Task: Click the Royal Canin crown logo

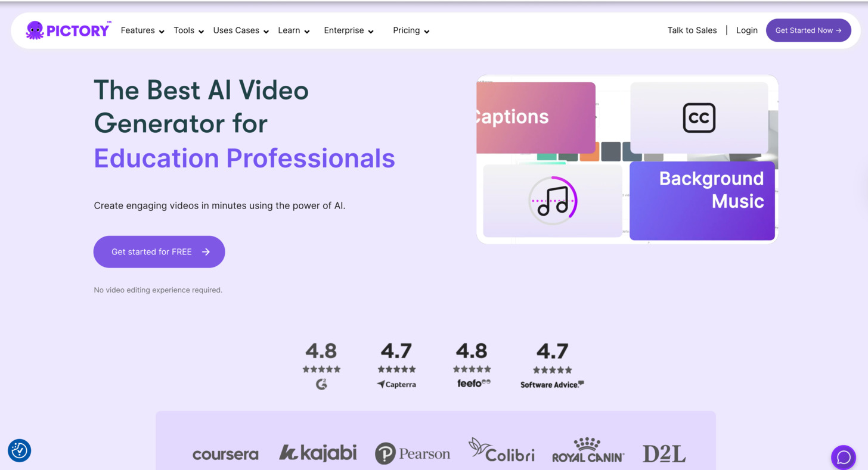Action: coord(588,450)
